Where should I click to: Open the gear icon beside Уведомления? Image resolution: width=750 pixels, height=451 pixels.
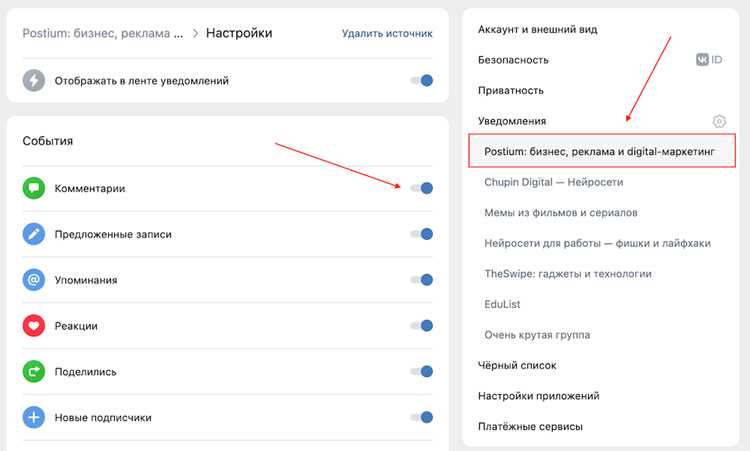tap(719, 121)
